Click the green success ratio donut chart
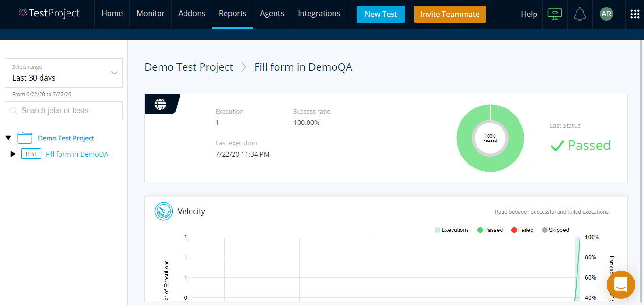Image resolution: width=644 pixels, height=305 pixels. (490, 138)
